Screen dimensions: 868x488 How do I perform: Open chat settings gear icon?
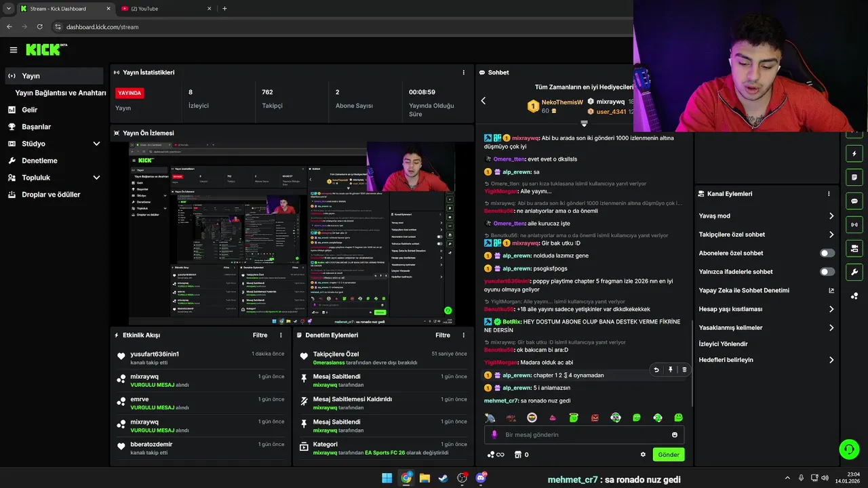pyautogui.click(x=643, y=455)
